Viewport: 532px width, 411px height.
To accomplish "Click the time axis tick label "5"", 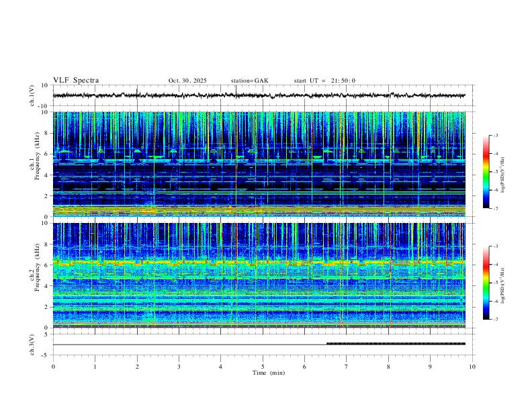I will pos(263,367).
